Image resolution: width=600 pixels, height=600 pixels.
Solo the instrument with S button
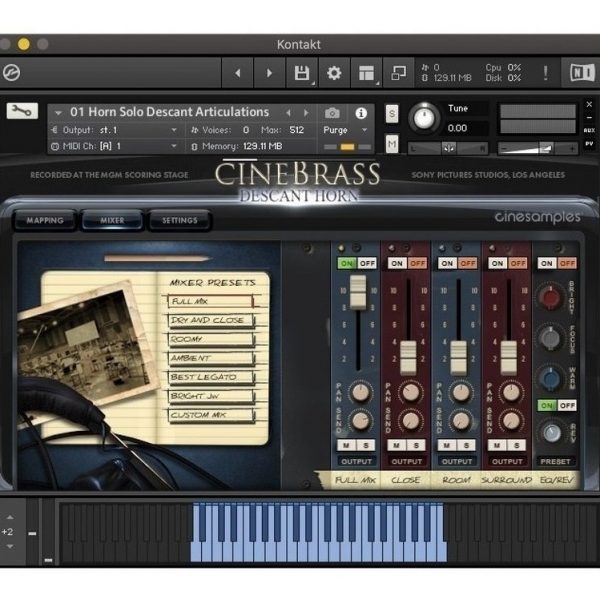tap(392, 114)
